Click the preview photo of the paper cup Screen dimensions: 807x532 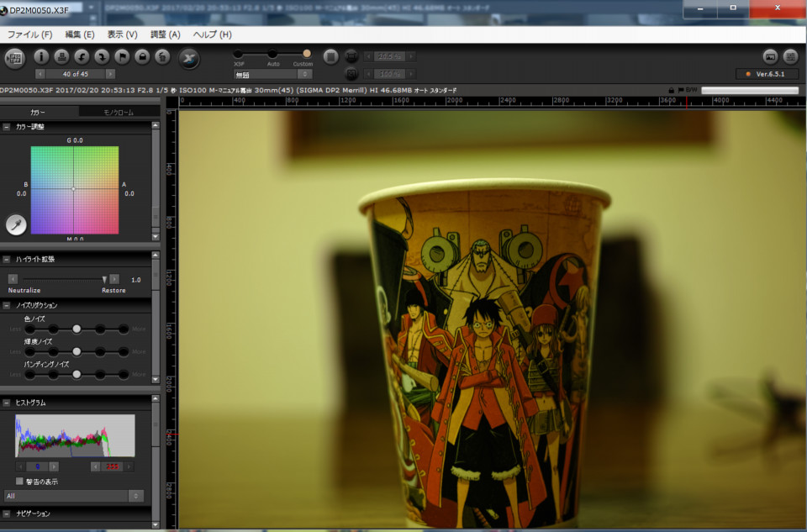tap(492, 319)
